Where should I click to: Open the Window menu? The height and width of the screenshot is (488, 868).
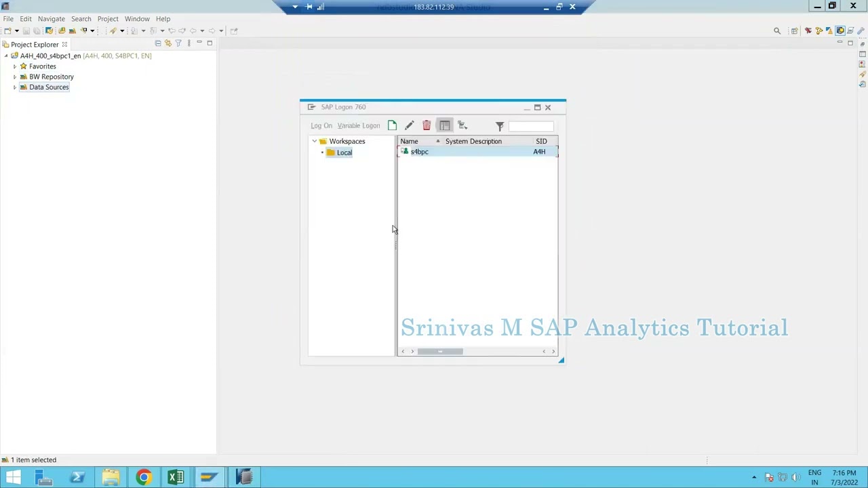tap(137, 19)
